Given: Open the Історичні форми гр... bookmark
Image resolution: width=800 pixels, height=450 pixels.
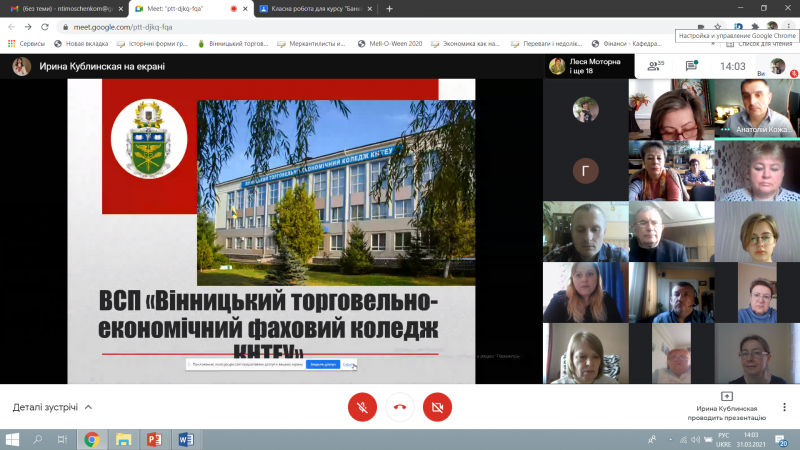Looking at the screenshot, I should 152,44.
